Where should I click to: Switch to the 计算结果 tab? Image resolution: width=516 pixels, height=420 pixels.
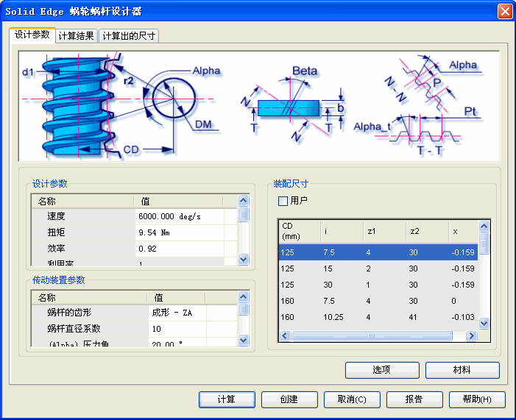pyautogui.click(x=76, y=36)
